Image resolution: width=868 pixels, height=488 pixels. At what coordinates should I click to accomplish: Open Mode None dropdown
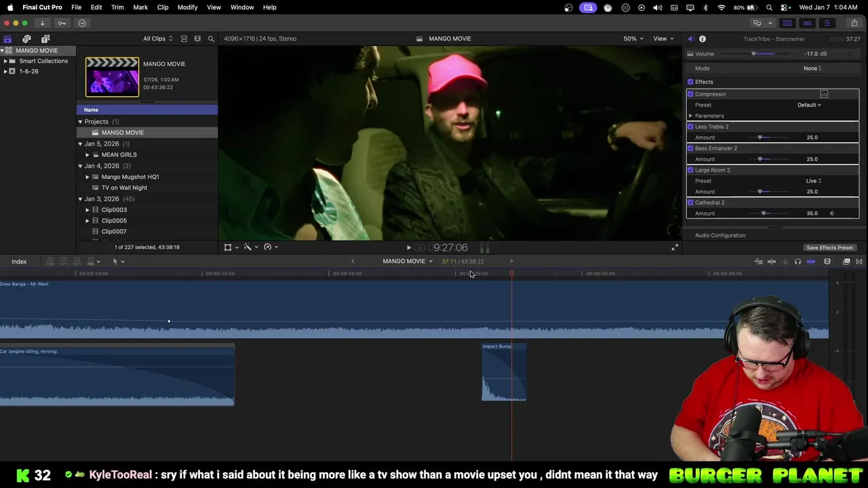click(812, 68)
